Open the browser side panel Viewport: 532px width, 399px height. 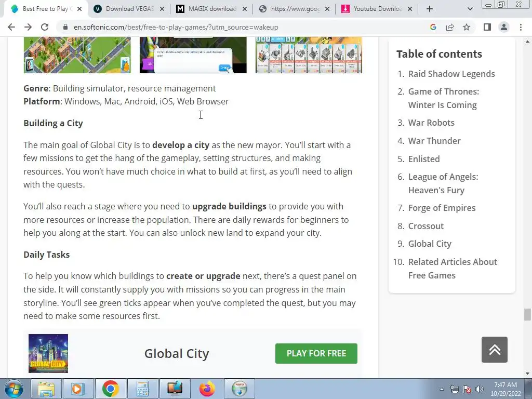[x=487, y=27]
